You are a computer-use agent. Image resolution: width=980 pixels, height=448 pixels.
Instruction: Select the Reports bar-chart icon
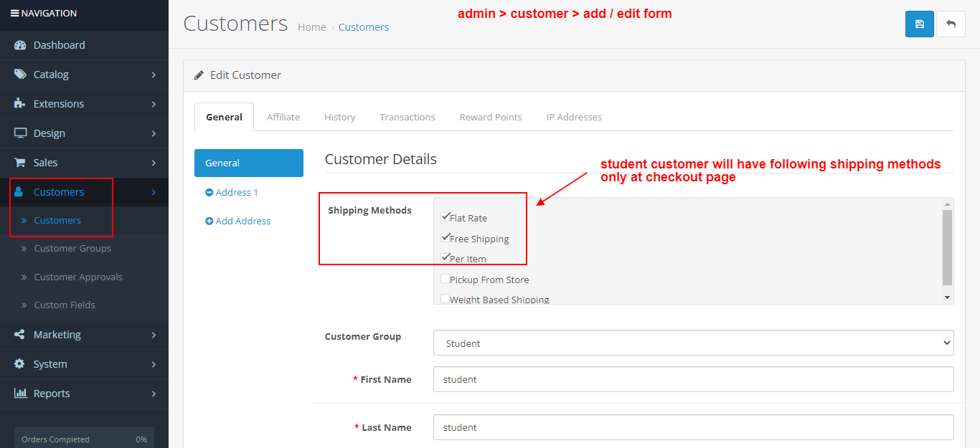click(x=21, y=394)
